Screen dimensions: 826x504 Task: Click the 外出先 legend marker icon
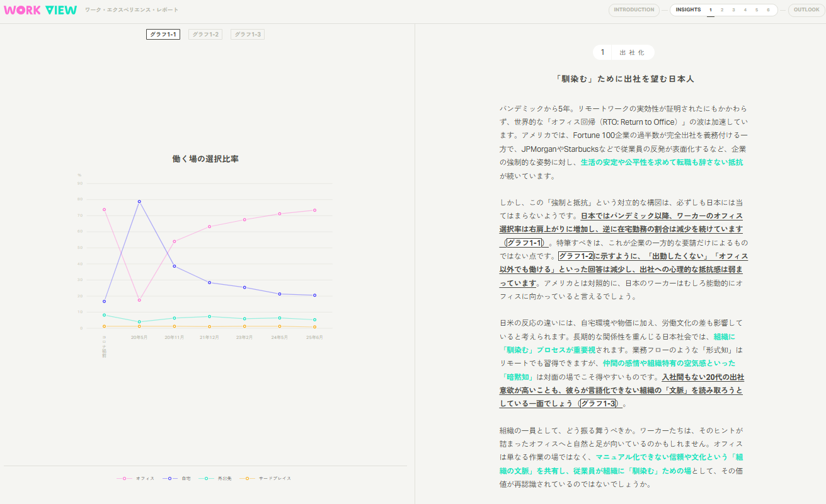coord(206,478)
